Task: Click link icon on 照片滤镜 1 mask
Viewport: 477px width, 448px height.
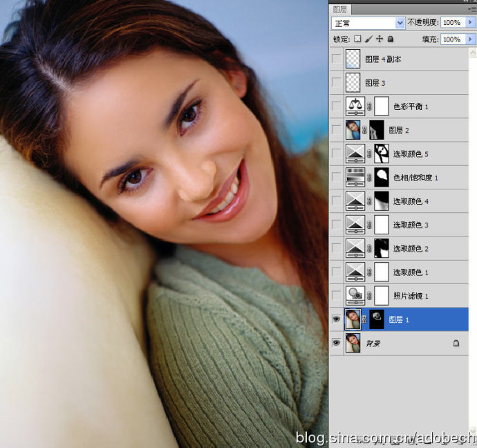Action: 369,296
